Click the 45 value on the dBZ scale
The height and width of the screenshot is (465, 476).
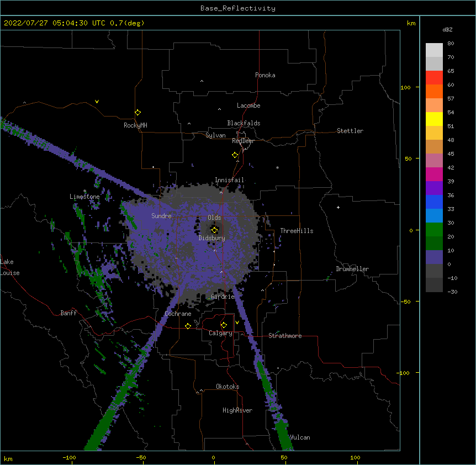coord(451,154)
